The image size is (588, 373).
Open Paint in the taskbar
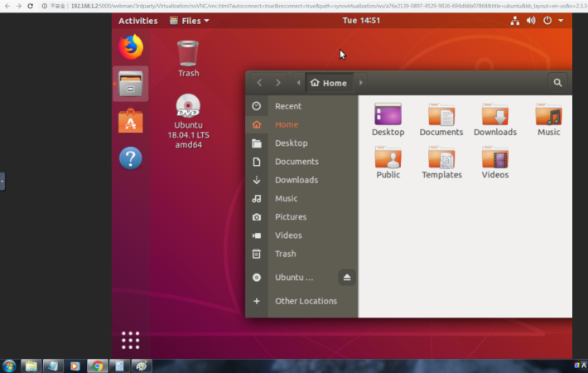tap(141, 366)
